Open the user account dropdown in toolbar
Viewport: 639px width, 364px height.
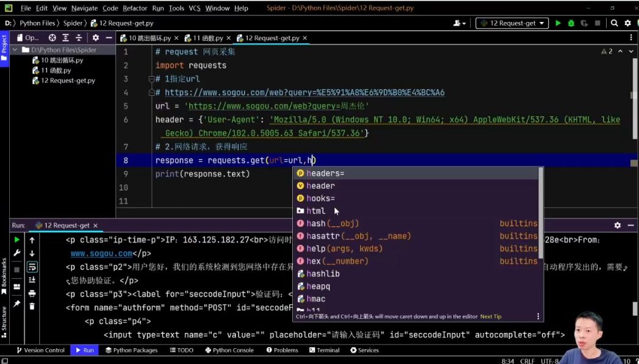pyautogui.click(x=460, y=23)
